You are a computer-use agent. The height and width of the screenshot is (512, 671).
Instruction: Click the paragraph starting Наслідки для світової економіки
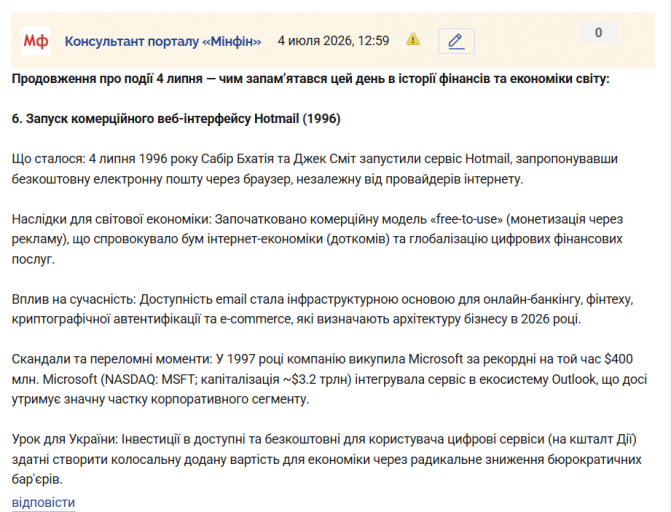317,239
